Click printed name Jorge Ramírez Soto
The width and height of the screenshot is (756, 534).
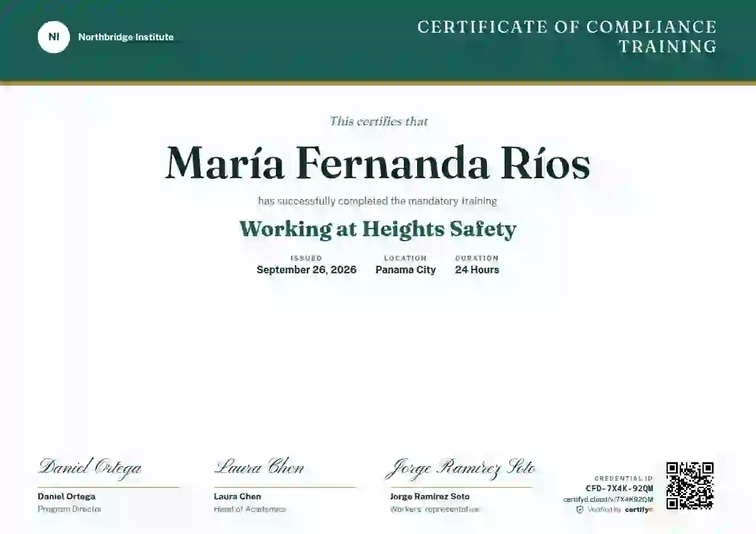[430, 497]
